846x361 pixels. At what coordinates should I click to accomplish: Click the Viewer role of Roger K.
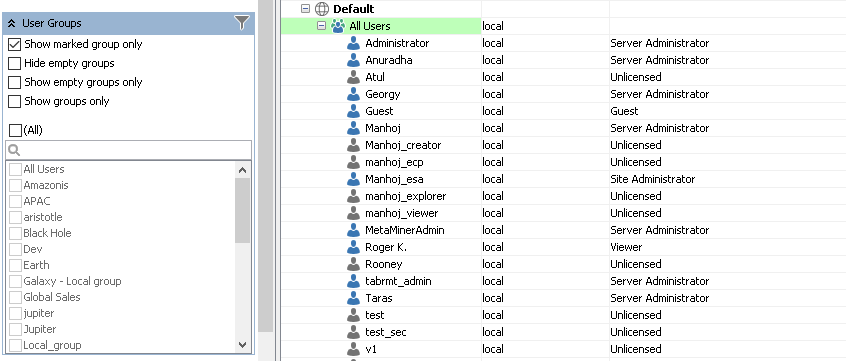(x=626, y=247)
